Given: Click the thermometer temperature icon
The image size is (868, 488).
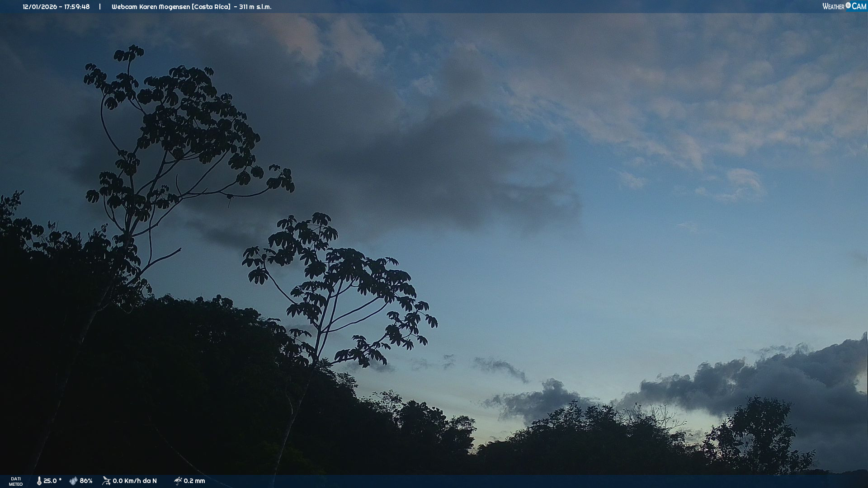Looking at the screenshot, I should pos(39,481).
